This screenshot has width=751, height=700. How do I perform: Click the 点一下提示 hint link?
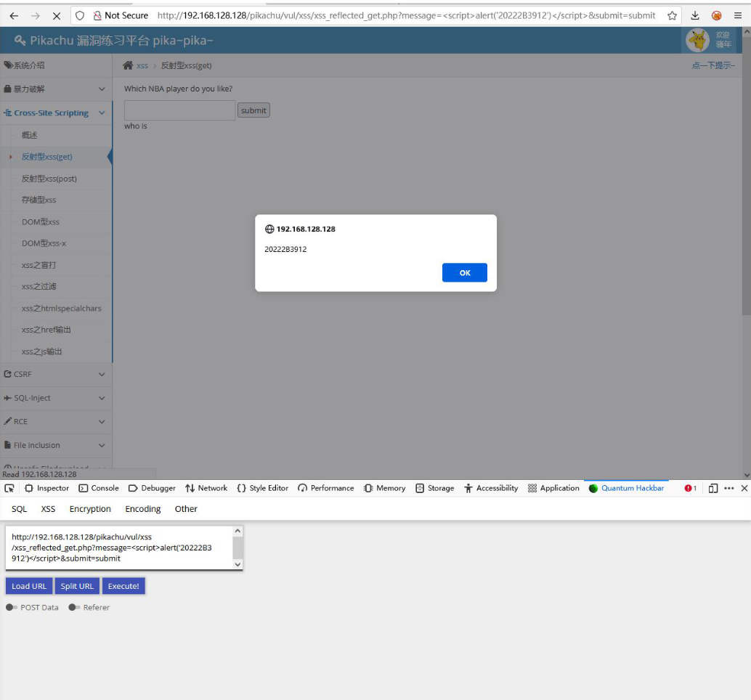coord(713,65)
